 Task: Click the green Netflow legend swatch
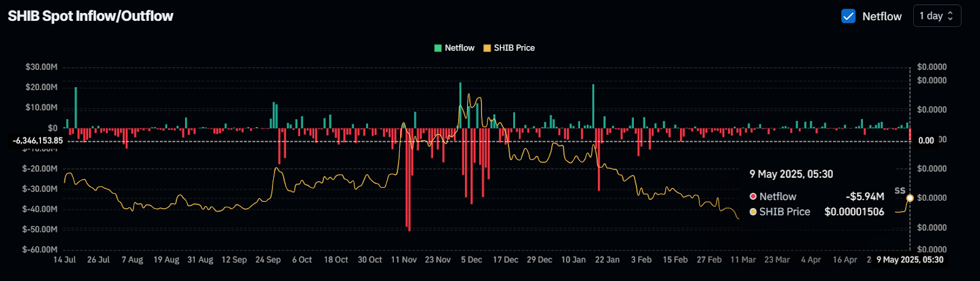tap(438, 48)
